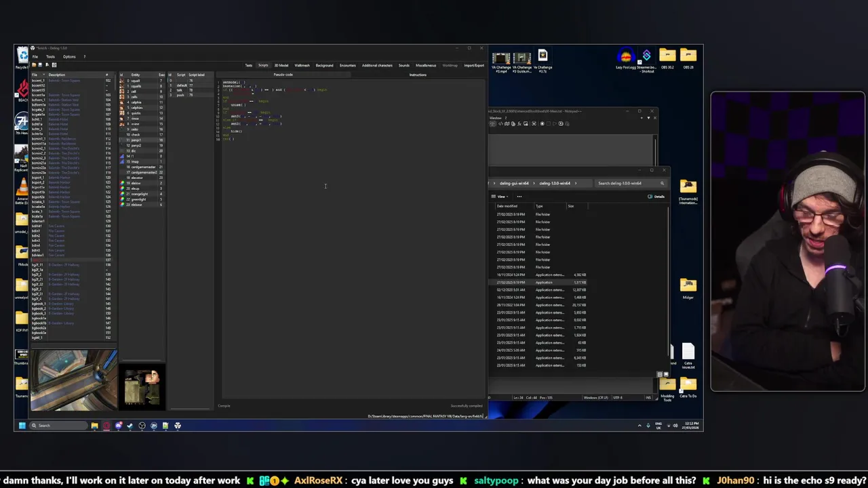Open the Tools menu in Deling
Viewport: 868px width, 488px height.
50,57
